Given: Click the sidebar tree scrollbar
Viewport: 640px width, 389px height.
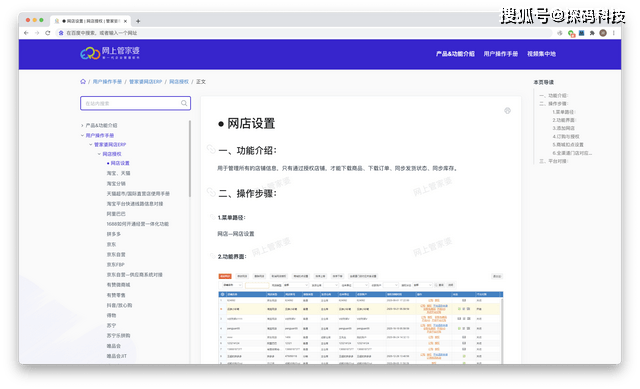Looking at the screenshot, I should 190,159.
